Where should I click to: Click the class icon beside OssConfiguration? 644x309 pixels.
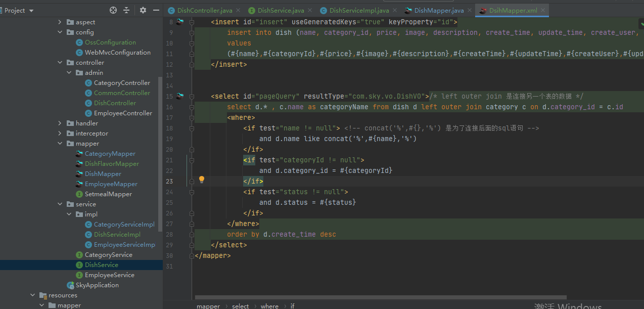(x=79, y=42)
